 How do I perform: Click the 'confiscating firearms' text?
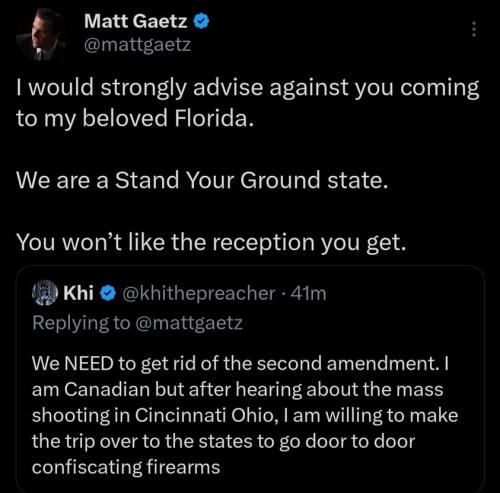[126, 467]
